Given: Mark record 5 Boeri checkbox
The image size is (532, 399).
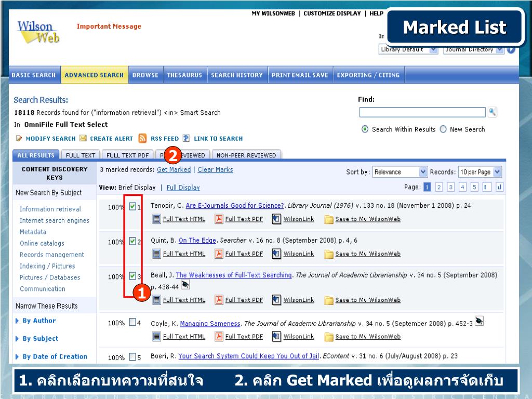Looking at the screenshot, I should tap(132, 356).
